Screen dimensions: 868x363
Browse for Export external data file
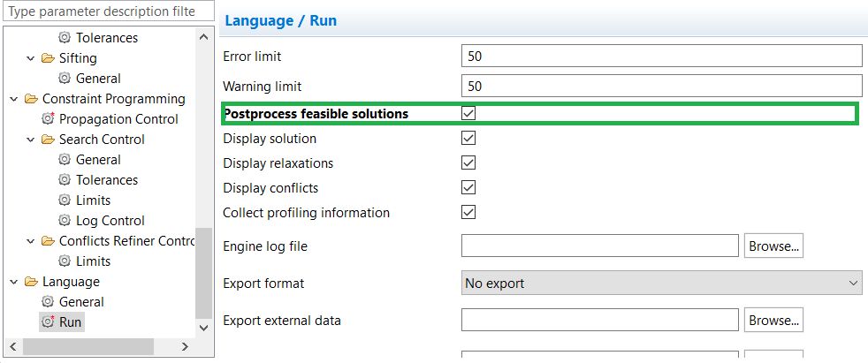[x=773, y=321]
